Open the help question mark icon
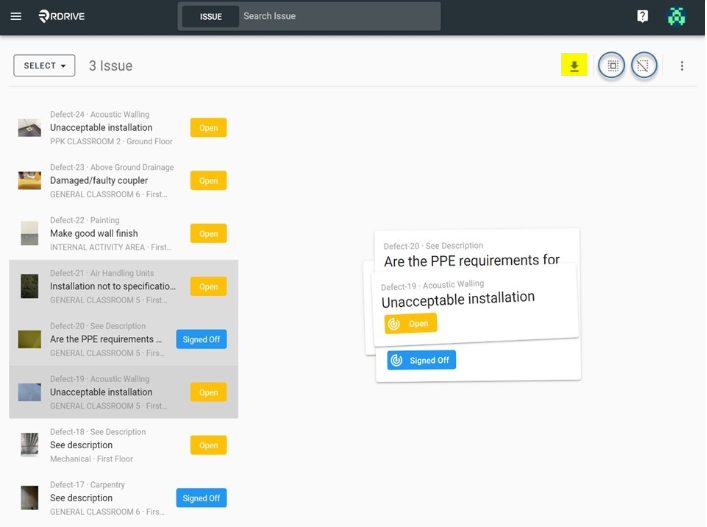 642,16
